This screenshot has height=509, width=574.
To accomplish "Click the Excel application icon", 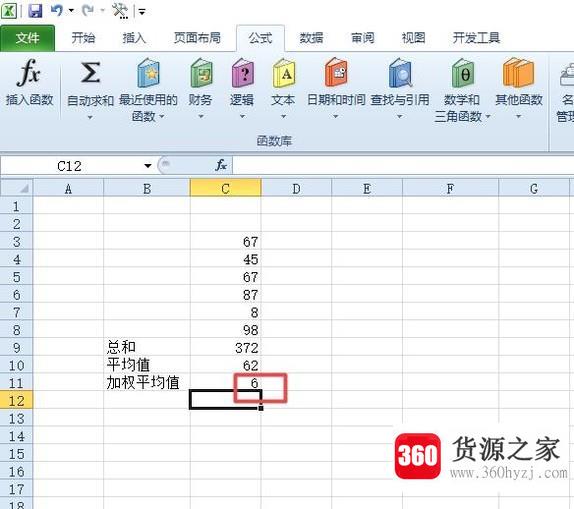I will click(9, 11).
